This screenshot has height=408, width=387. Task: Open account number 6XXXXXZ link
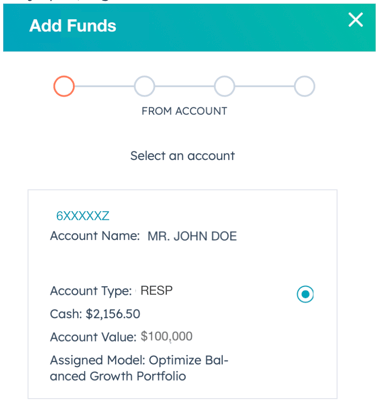point(82,216)
